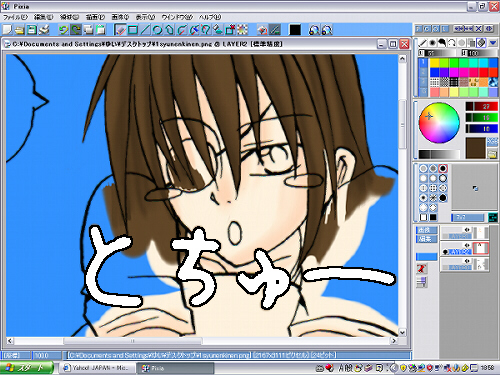Select the bottom layer thumbnail
500x375 pixels.
coord(480,264)
